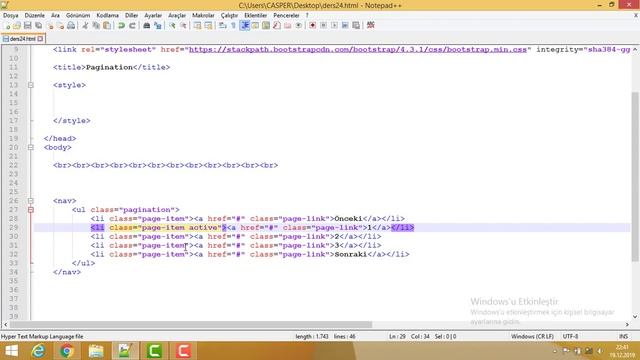Select the ders24.html document tab
This screenshot has width=640, height=360.
tap(22, 39)
